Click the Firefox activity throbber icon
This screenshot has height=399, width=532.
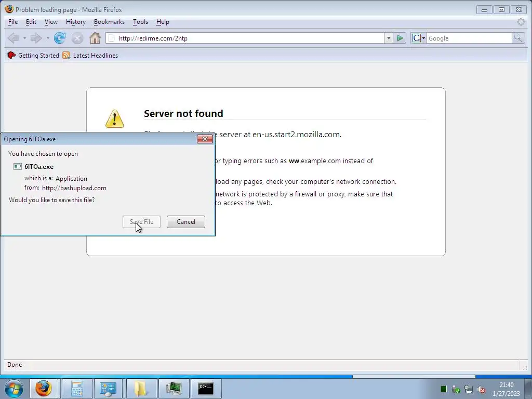(521, 22)
